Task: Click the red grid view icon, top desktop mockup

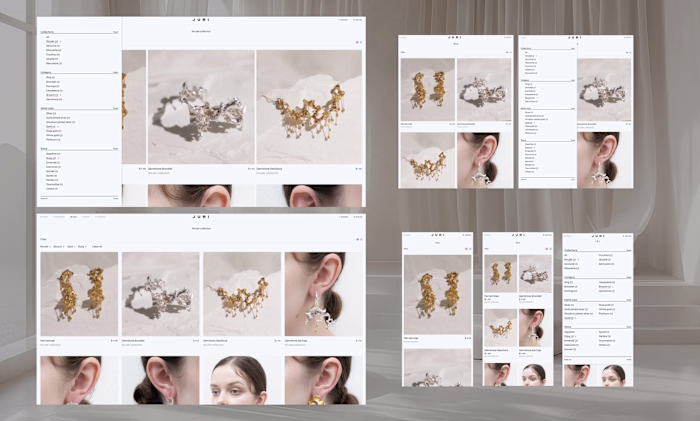Action: [x=357, y=42]
